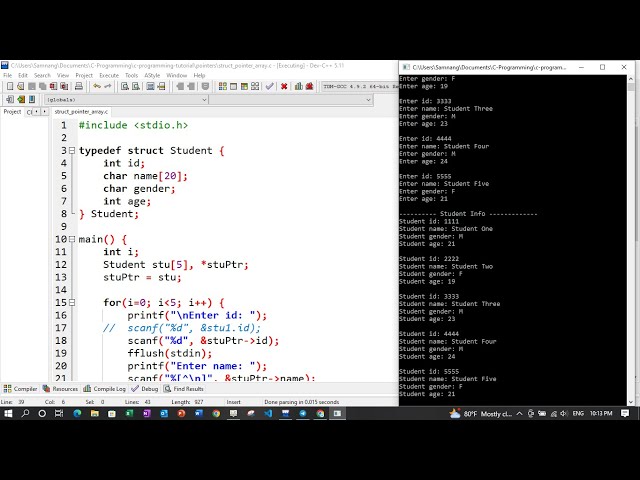Click the Close All toolbar icon
This screenshot has width=640, height=480.
64,86
